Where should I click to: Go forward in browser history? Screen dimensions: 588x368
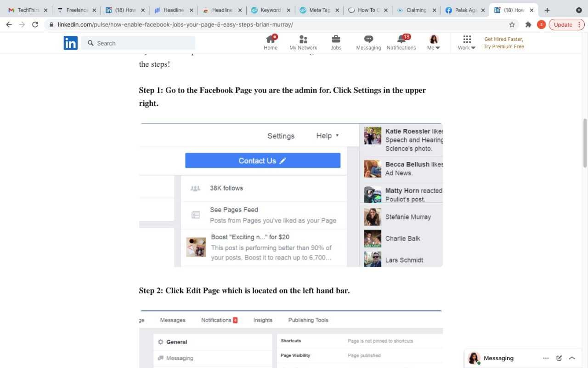(x=22, y=24)
